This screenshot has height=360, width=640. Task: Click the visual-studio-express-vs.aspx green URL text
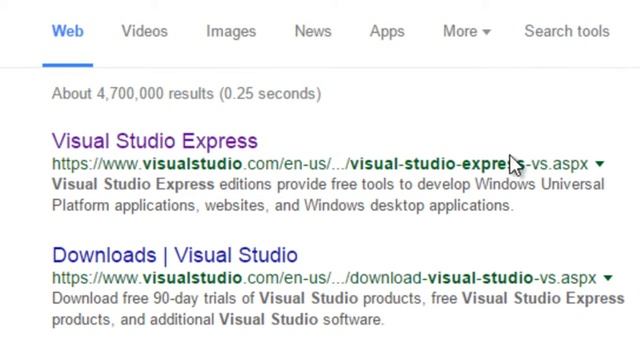pyautogui.click(x=320, y=164)
